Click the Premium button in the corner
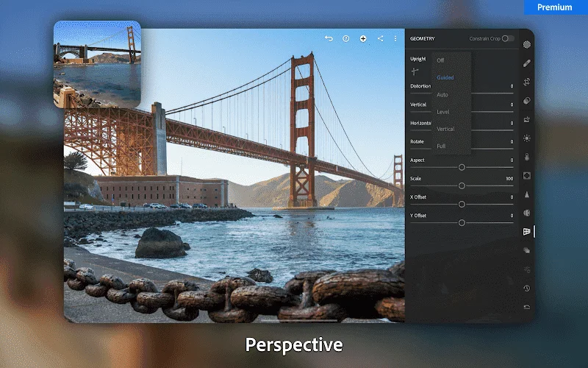Screen dimensions: 588x368 pyautogui.click(x=555, y=7)
